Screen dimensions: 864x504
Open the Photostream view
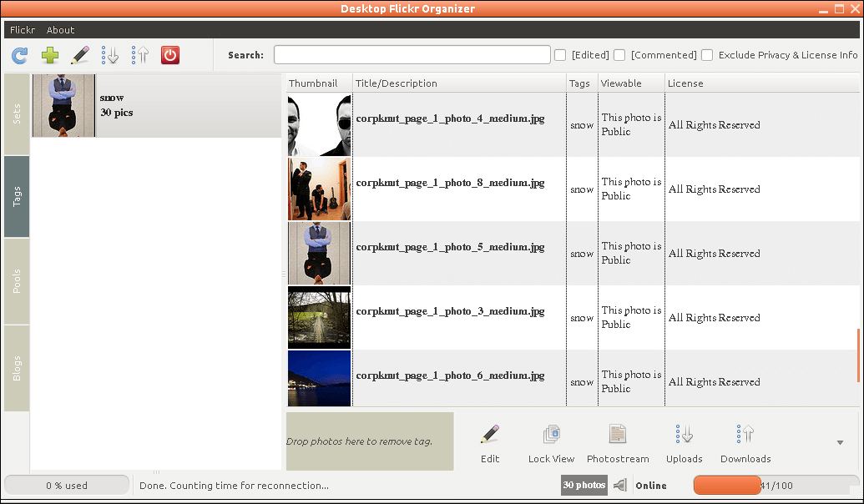618,444
